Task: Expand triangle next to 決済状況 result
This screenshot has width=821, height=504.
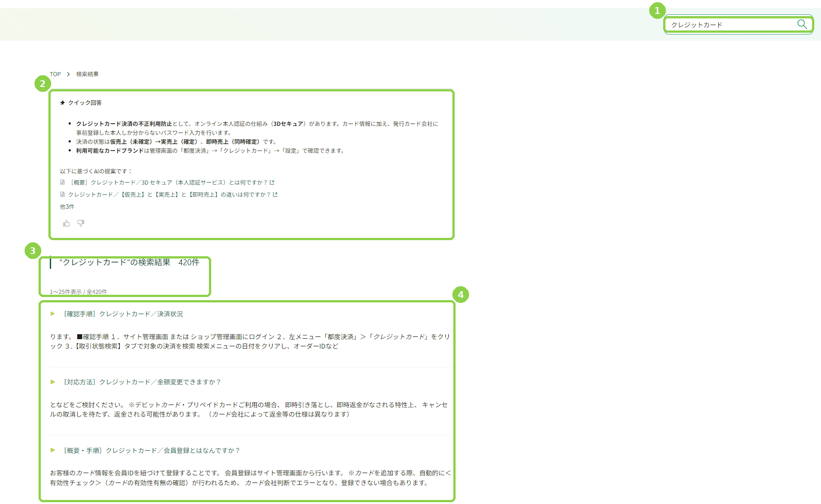Action: [x=53, y=314]
